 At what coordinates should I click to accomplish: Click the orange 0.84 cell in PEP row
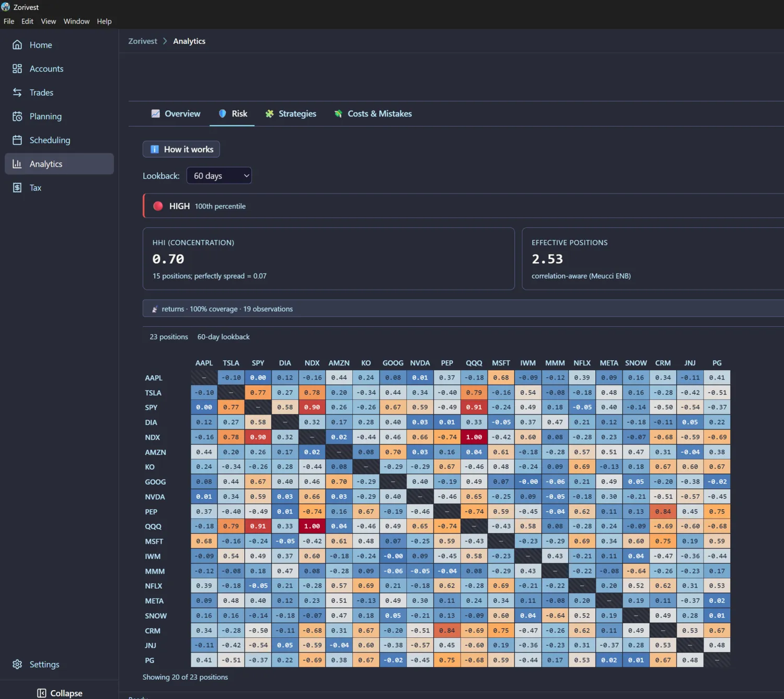[x=663, y=511]
